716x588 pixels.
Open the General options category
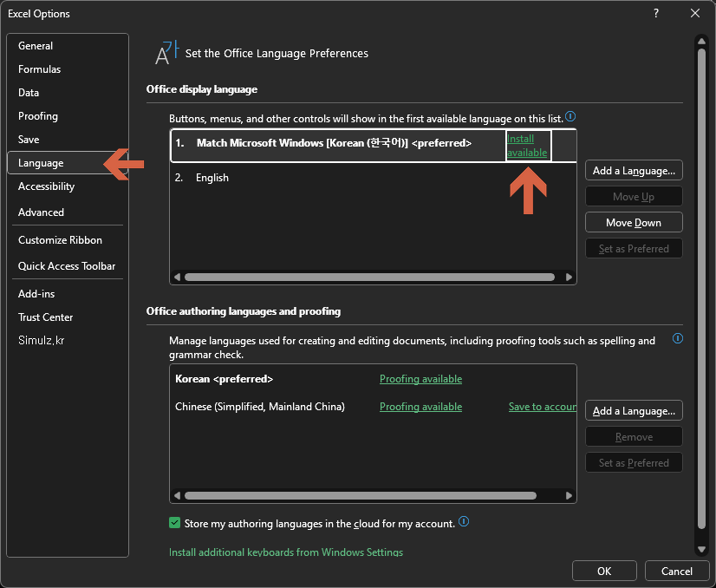tap(68, 46)
